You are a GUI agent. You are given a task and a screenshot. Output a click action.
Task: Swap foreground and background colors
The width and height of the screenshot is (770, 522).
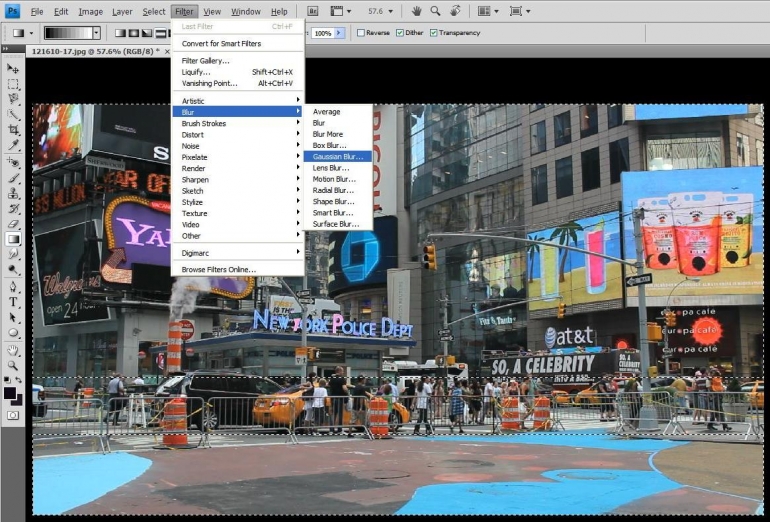tap(18, 380)
